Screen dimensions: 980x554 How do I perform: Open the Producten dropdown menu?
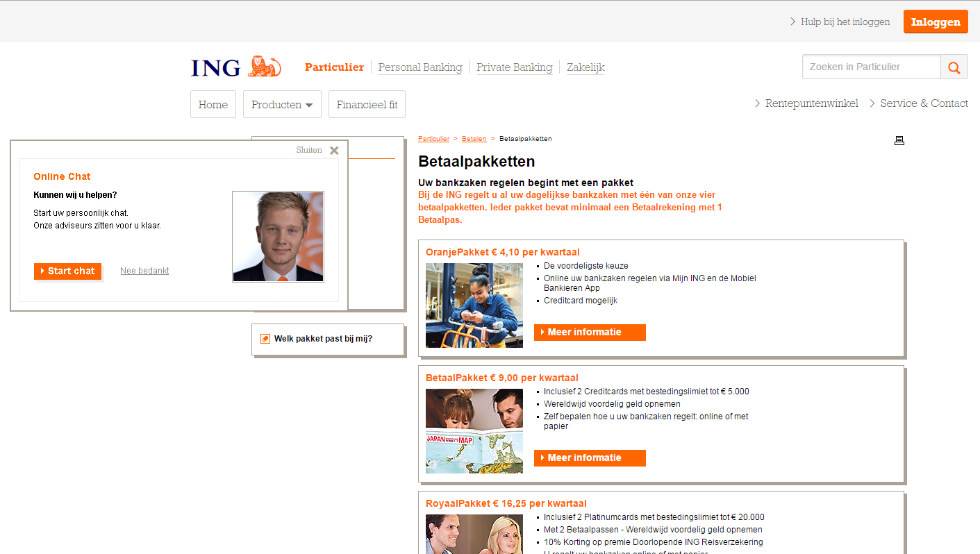tap(282, 104)
